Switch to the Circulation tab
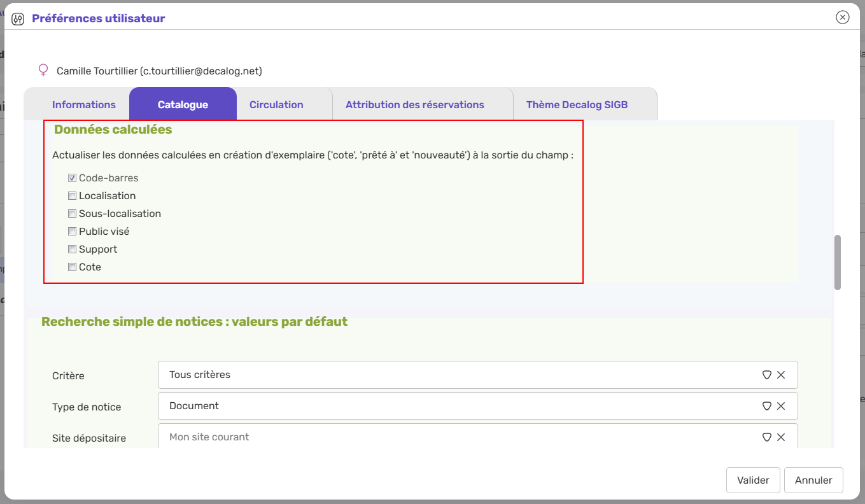This screenshot has width=865, height=504. 276,104
